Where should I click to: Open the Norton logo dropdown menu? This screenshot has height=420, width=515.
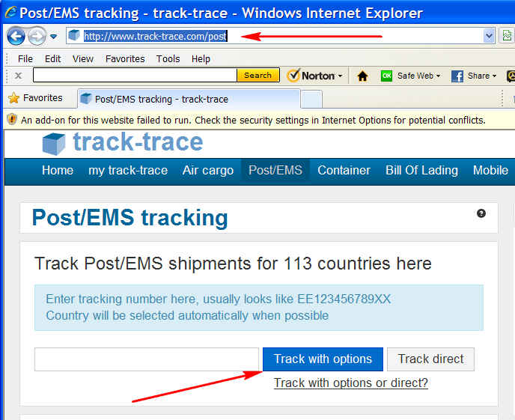click(x=314, y=76)
